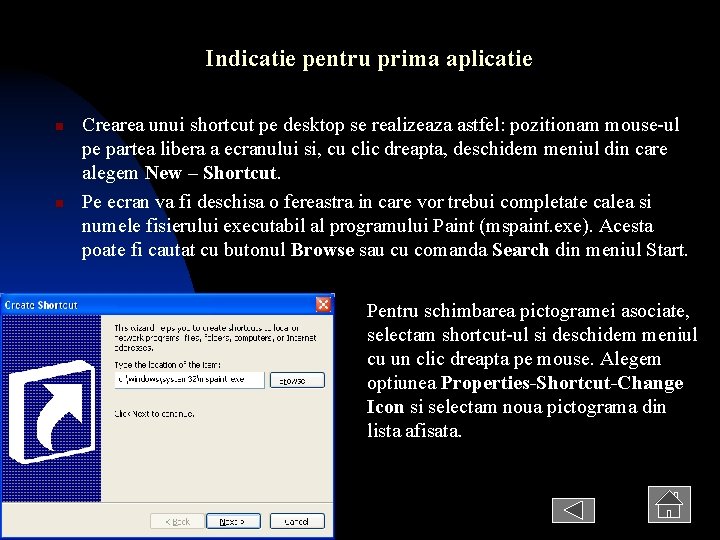Return to home slide via house icon

(669, 504)
